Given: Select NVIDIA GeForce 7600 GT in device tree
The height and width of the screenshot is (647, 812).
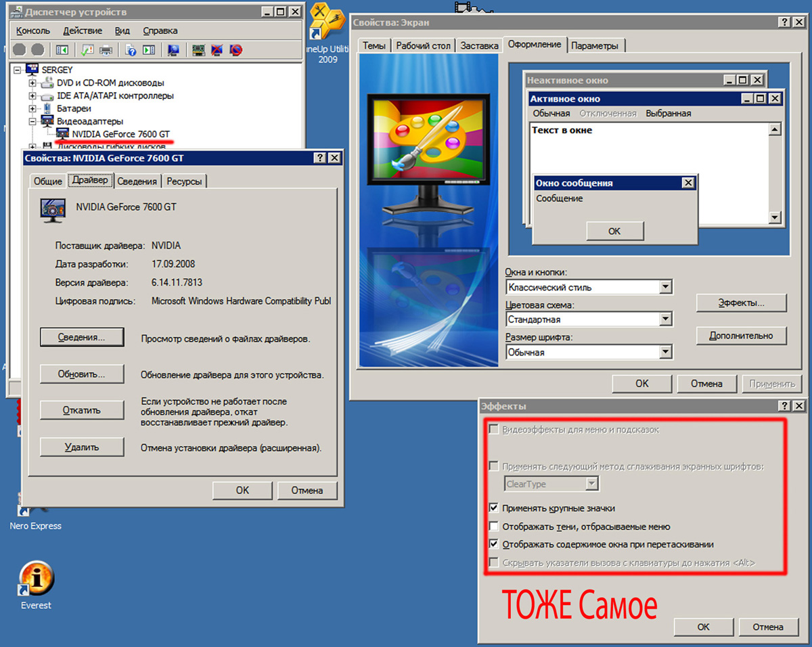Looking at the screenshot, I should click(121, 134).
